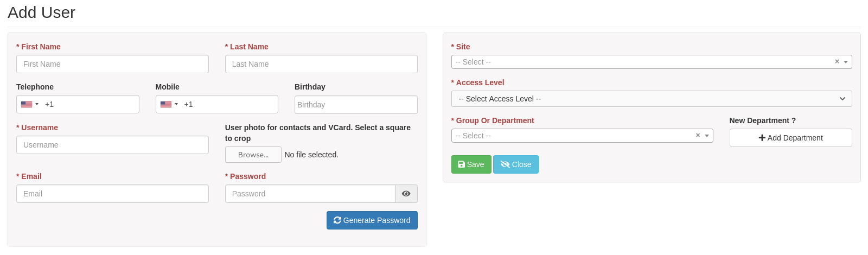The height and width of the screenshot is (255, 868).
Task: Click the Telephone number input
Action: point(90,104)
